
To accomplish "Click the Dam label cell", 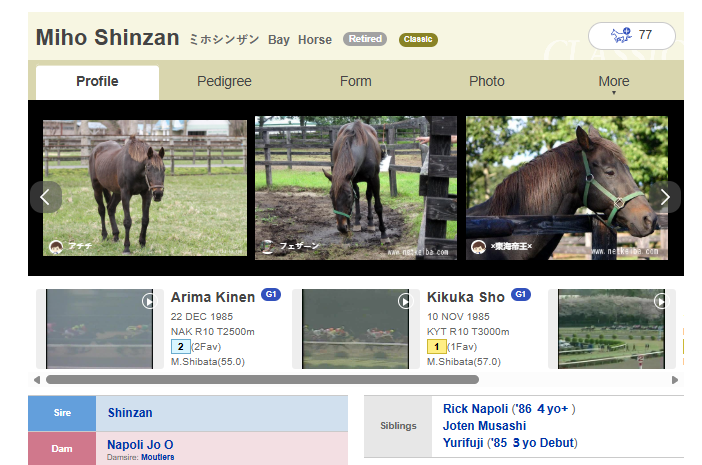I will [62, 448].
